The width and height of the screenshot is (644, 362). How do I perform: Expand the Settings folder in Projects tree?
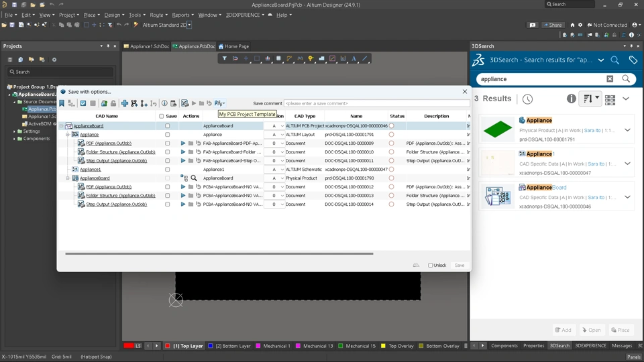pos(14,131)
